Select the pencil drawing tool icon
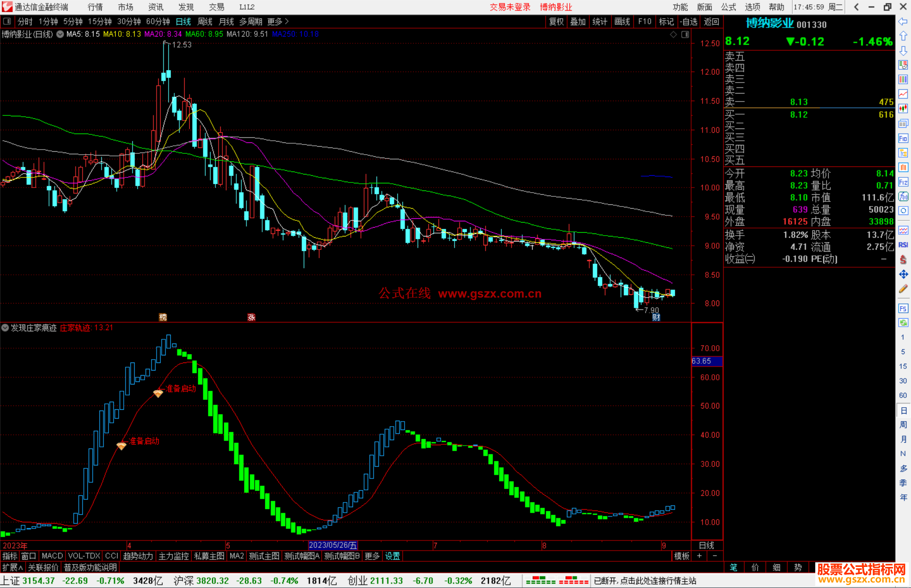 coord(903,289)
